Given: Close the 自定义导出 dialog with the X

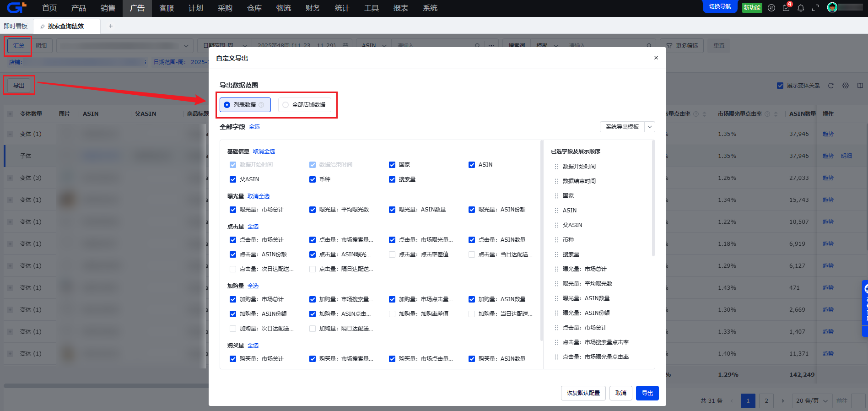Looking at the screenshot, I should 656,58.
